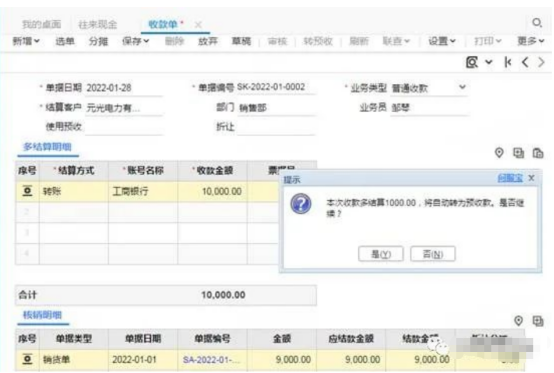The width and height of the screenshot is (554, 373).
Task: Open the 多结算明细 tab
Action: (x=47, y=147)
